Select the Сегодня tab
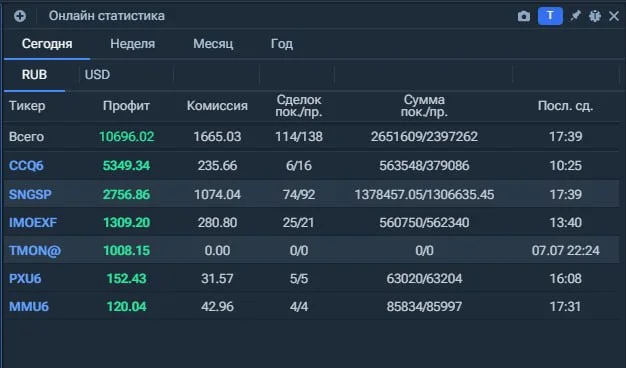626x368 pixels. tap(47, 44)
